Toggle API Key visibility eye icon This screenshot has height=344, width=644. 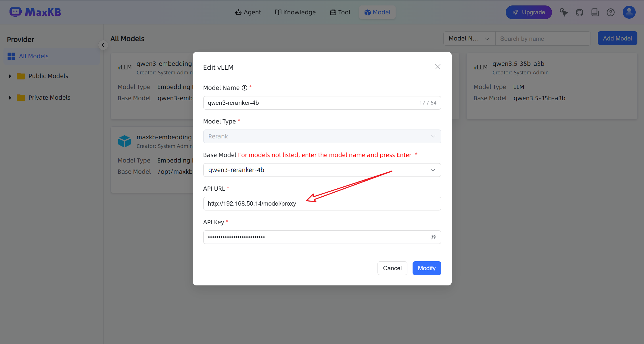pyautogui.click(x=433, y=237)
